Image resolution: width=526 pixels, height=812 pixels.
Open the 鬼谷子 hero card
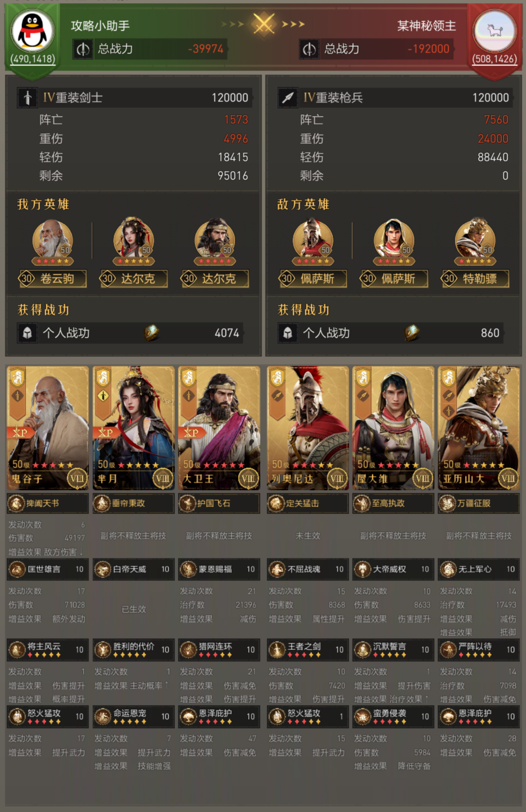coord(48,428)
